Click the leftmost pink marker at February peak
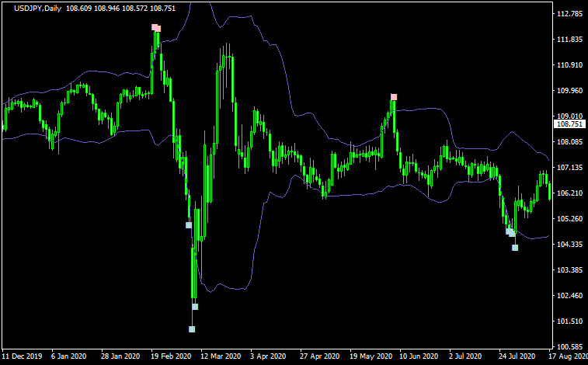The image size is (588, 365). pyautogui.click(x=155, y=27)
